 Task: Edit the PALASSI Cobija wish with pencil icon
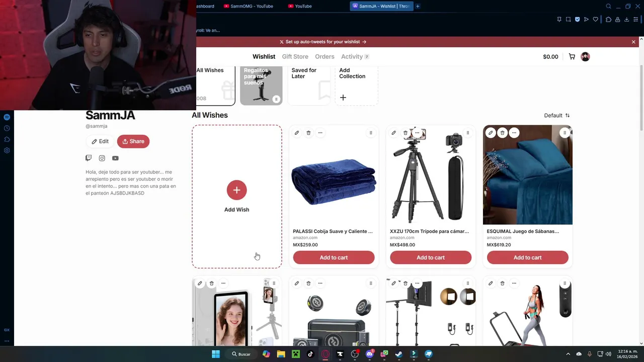297,133
